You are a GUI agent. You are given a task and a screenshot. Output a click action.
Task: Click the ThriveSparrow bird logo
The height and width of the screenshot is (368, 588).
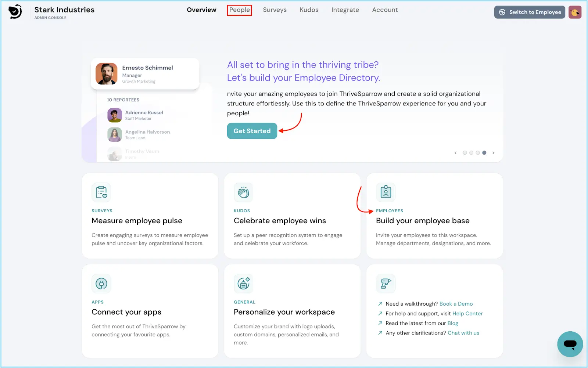(15, 12)
